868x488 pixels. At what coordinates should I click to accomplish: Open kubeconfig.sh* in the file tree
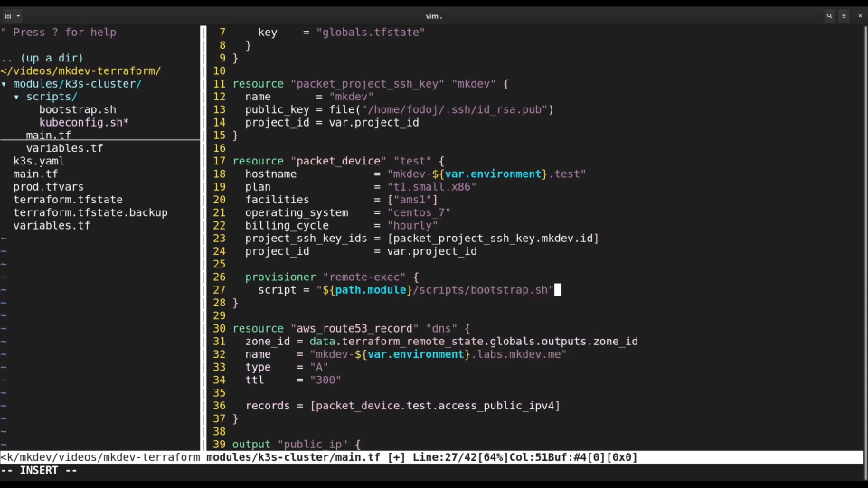[83, 122]
